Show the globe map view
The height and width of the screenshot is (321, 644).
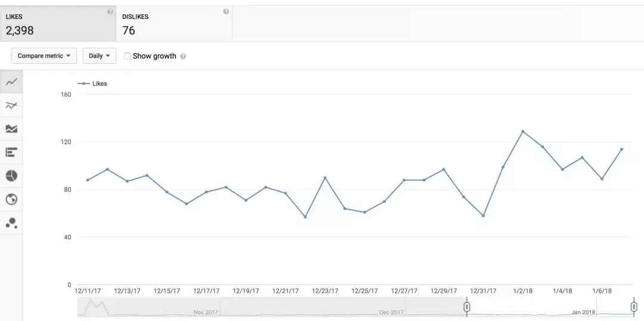(x=11, y=199)
